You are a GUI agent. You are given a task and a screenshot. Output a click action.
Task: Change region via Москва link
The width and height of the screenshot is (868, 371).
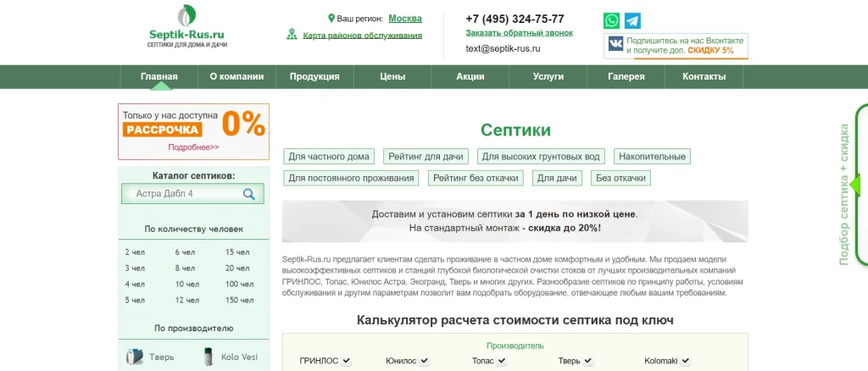[405, 19]
